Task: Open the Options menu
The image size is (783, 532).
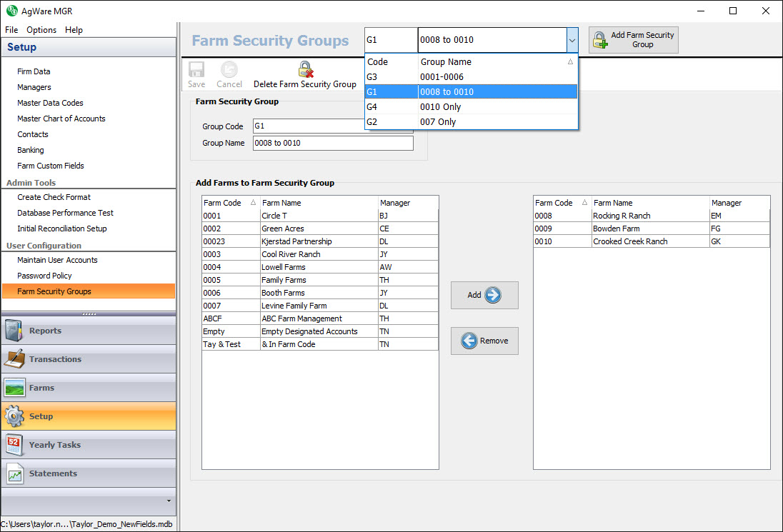Action: tap(41, 30)
